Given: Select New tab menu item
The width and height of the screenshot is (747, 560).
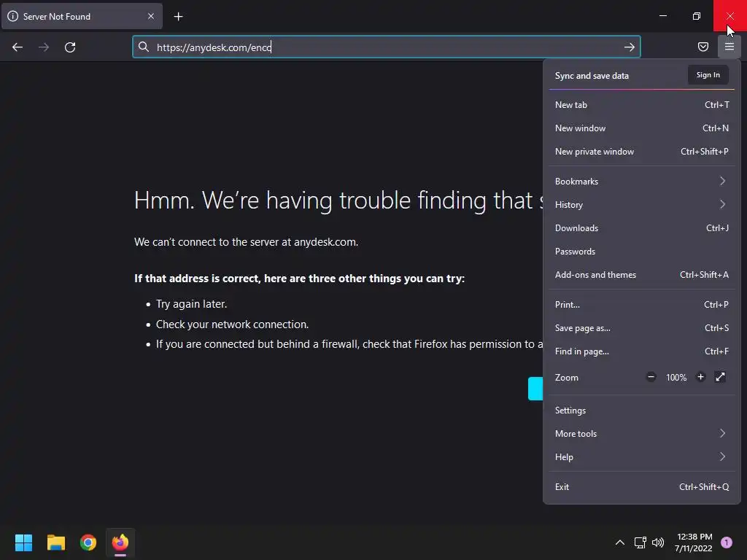Looking at the screenshot, I should [x=642, y=105].
